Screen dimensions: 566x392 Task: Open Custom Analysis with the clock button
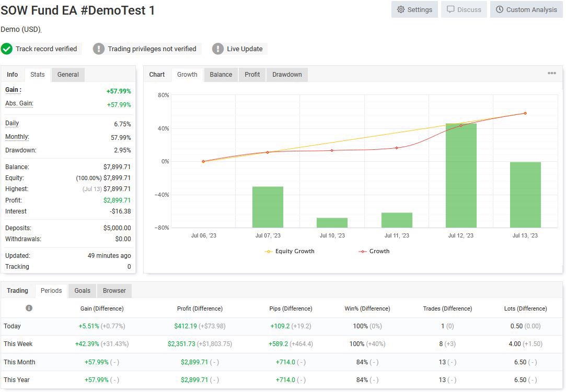pos(526,10)
